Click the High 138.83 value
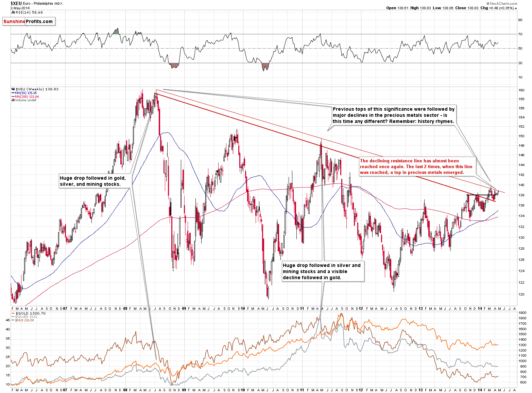 (x=421, y=8)
